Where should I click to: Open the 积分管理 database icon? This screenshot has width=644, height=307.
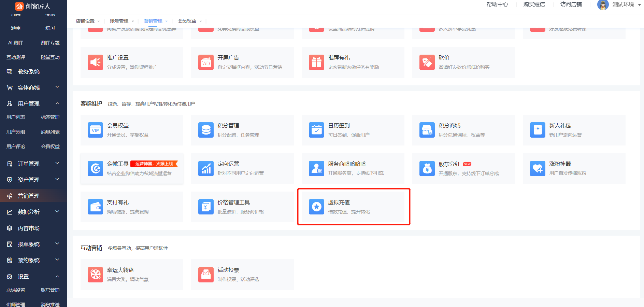(206, 130)
